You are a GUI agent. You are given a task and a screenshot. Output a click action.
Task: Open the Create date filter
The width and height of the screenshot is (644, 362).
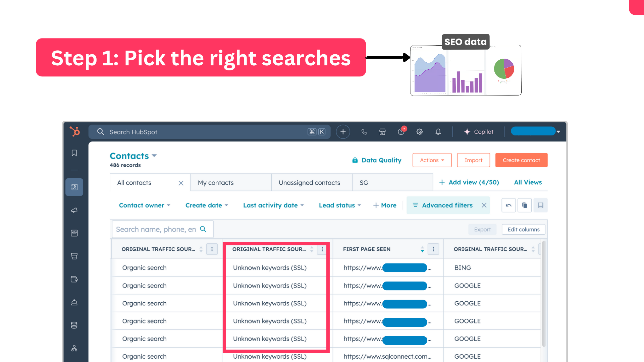207,205
